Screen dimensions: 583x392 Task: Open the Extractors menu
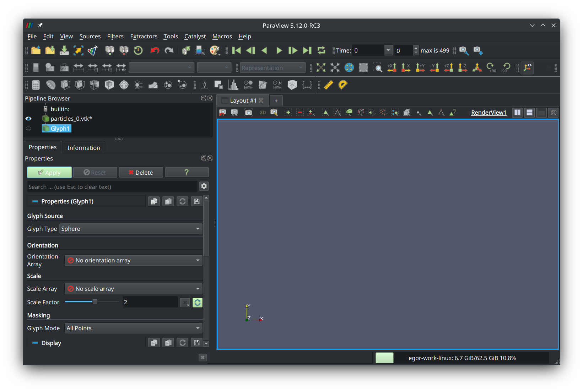[144, 36]
